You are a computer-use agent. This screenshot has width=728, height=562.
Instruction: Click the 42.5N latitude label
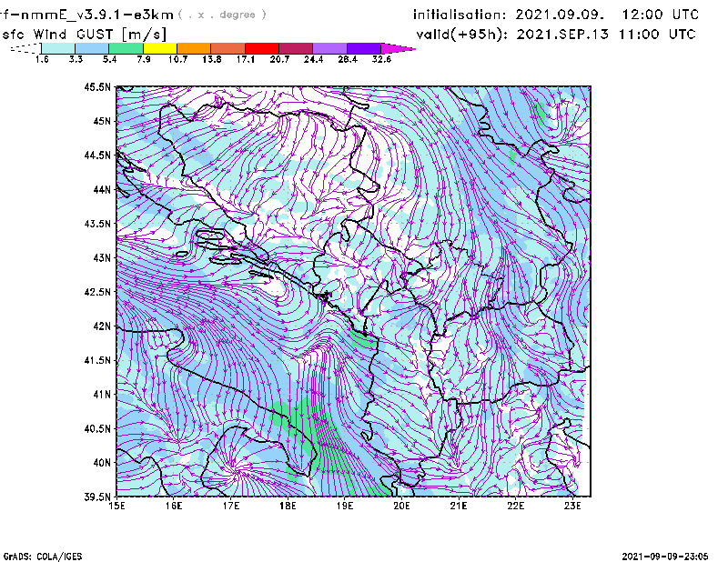(x=97, y=292)
